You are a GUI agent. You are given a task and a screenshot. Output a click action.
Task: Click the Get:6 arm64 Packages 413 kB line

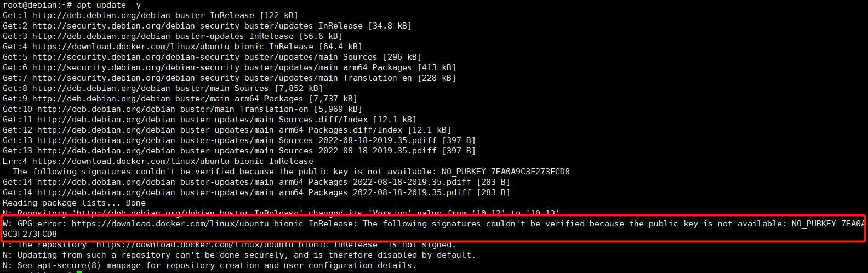coord(229,67)
